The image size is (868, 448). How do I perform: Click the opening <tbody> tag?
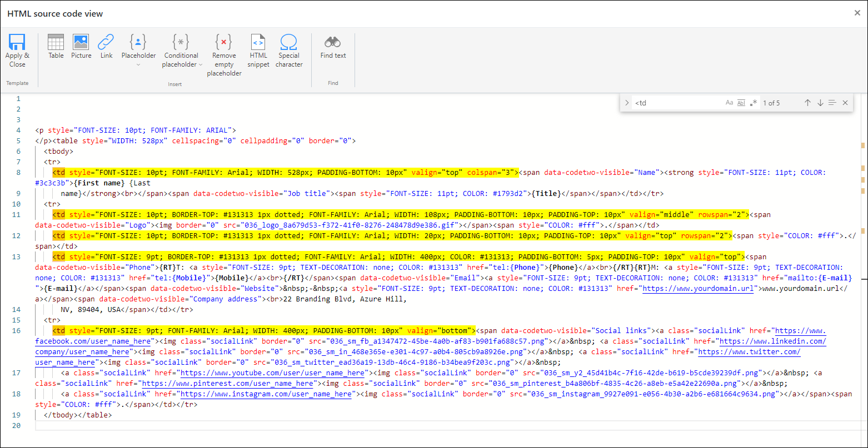58,152
